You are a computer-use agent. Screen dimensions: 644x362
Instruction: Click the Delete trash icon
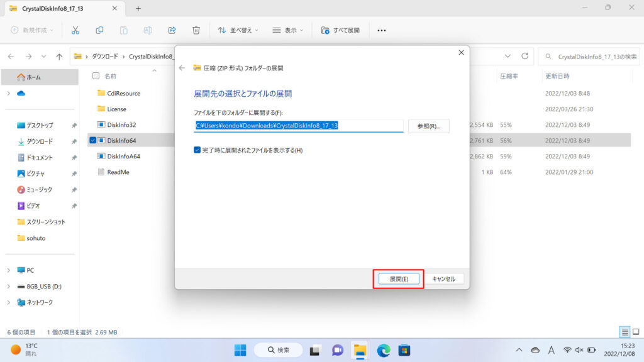[x=196, y=30]
